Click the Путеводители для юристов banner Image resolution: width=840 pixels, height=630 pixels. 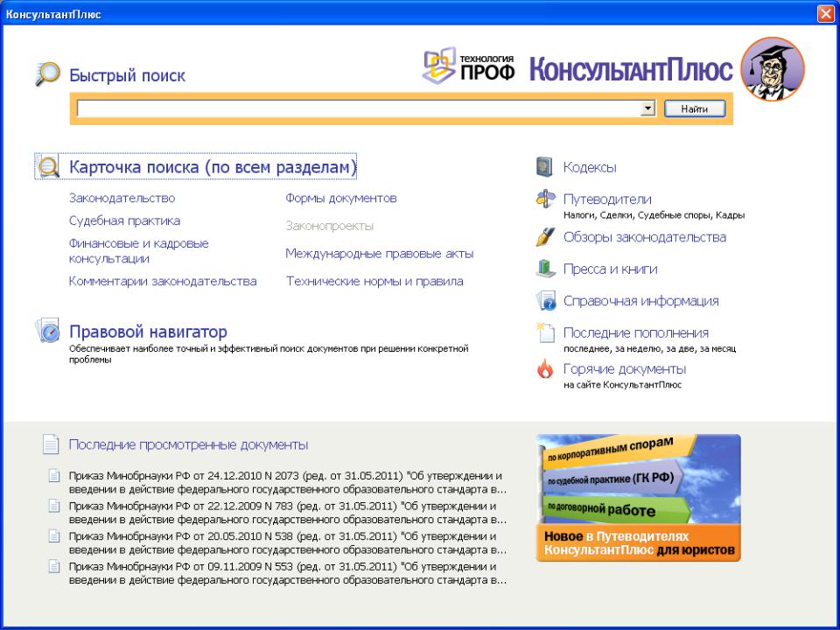(x=638, y=498)
